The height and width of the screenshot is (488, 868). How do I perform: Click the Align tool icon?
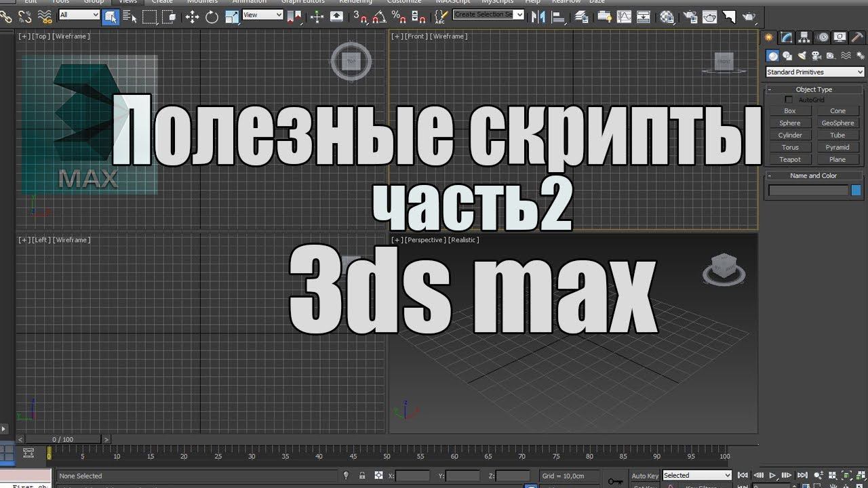[x=559, y=16]
